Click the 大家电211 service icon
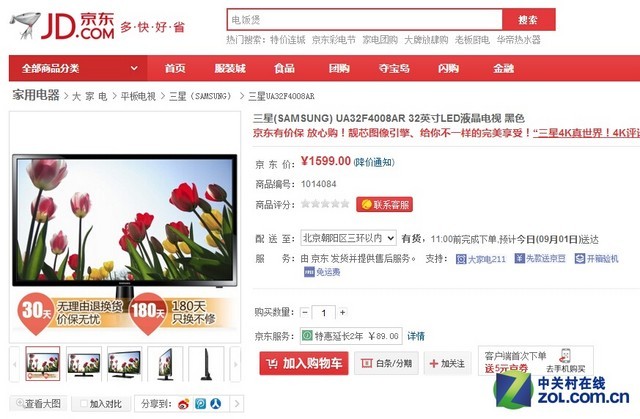This screenshot has height=419, width=640. 461,259
